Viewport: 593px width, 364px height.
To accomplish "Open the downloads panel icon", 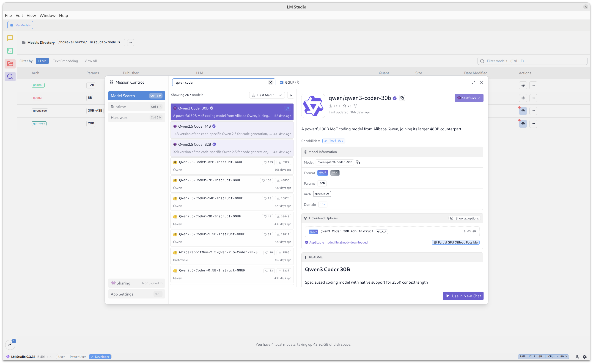I will [10, 344].
